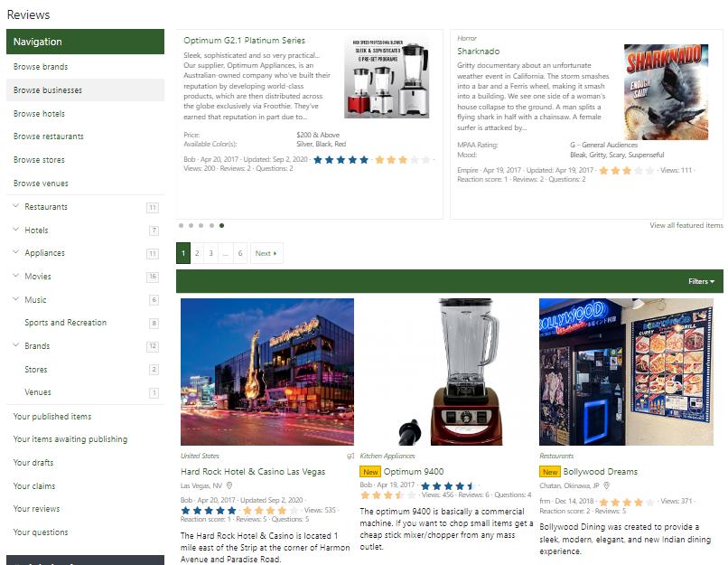Go to the Next page of results
728x565 pixels.
266,253
